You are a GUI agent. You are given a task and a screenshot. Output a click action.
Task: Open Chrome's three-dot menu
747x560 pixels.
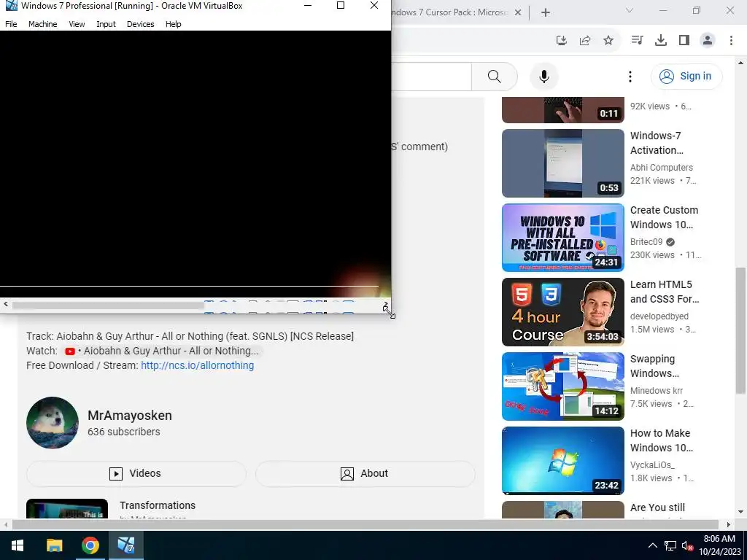coord(731,41)
